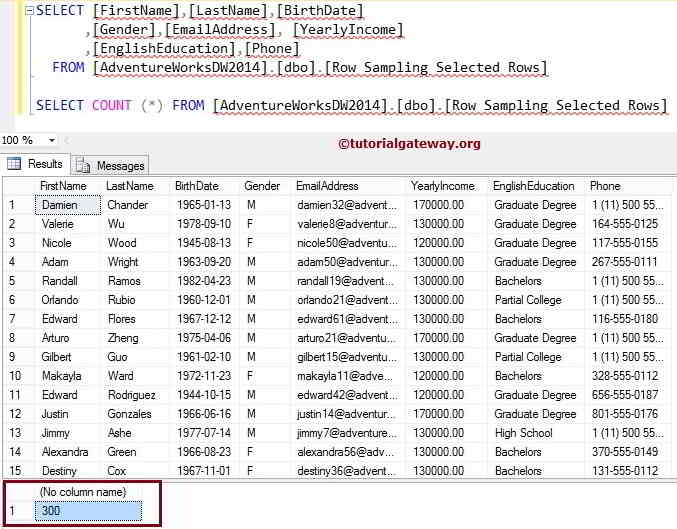The height and width of the screenshot is (529, 677).
Task: Select Makayla's birth date 1972-11-23
Action: coord(203,376)
